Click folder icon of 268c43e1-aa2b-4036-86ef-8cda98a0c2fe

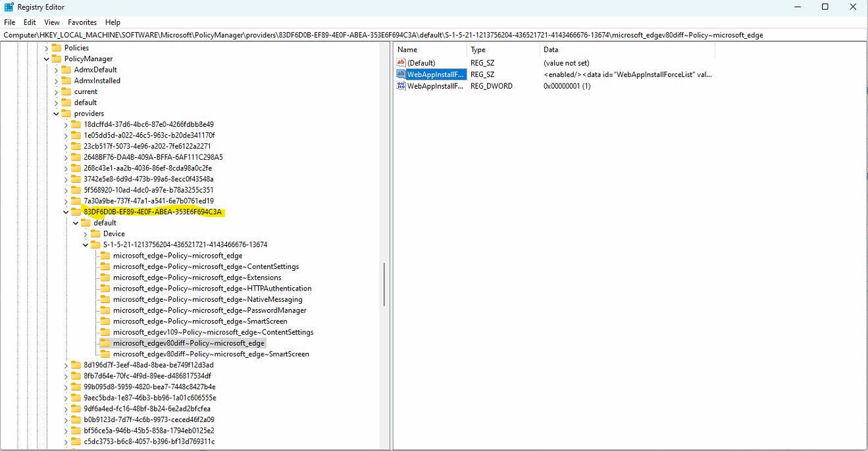pyautogui.click(x=76, y=168)
